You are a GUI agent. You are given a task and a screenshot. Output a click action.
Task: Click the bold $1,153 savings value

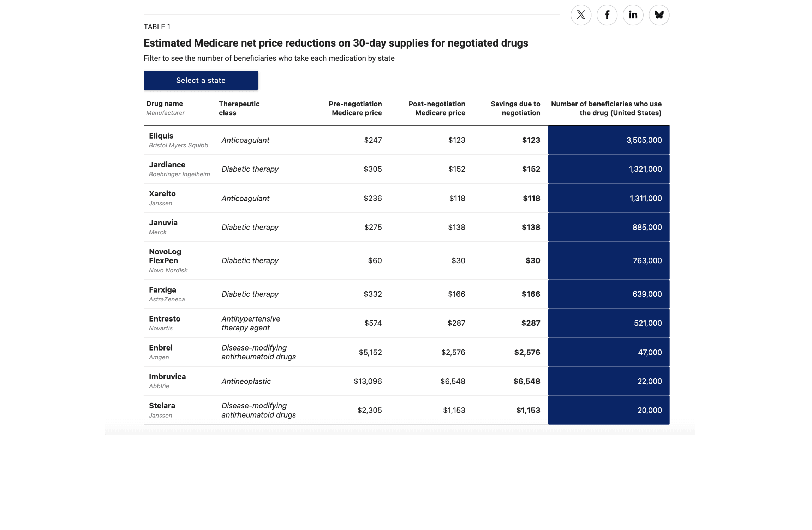pos(528,410)
